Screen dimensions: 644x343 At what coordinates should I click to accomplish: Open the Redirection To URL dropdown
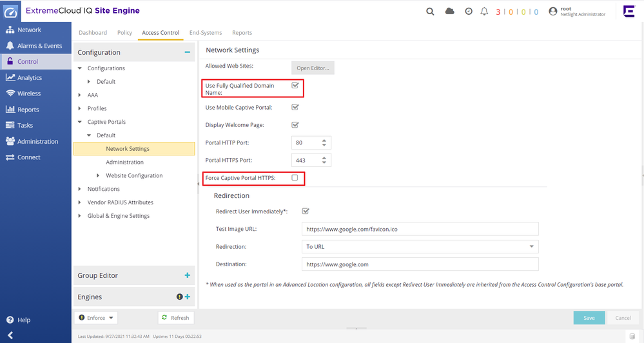(x=531, y=246)
